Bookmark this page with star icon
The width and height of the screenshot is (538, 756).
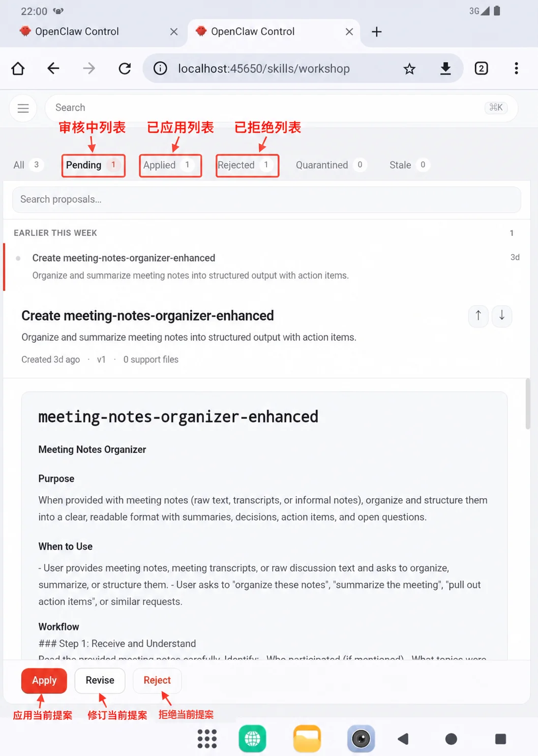click(409, 69)
